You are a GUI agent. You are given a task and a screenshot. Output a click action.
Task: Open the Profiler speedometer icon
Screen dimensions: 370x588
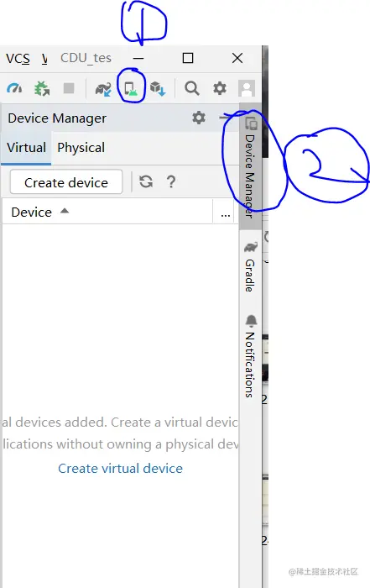tap(14, 88)
